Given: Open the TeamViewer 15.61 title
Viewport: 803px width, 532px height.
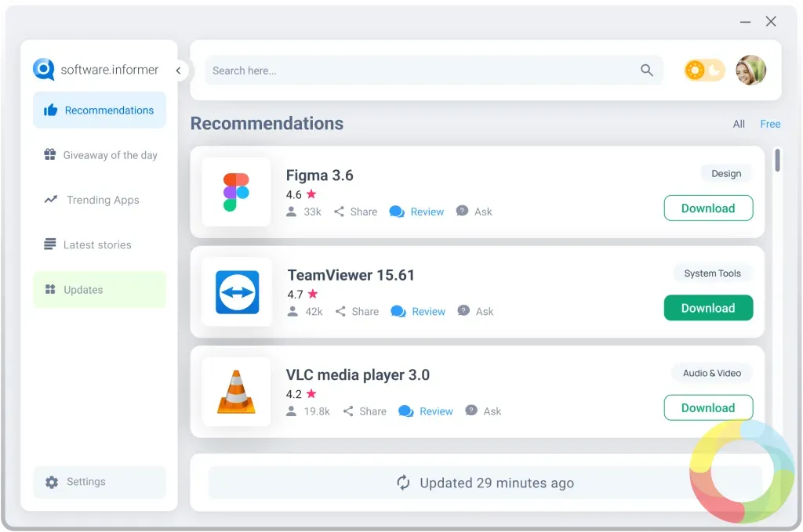Looking at the screenshot, I should click(351, 275).
